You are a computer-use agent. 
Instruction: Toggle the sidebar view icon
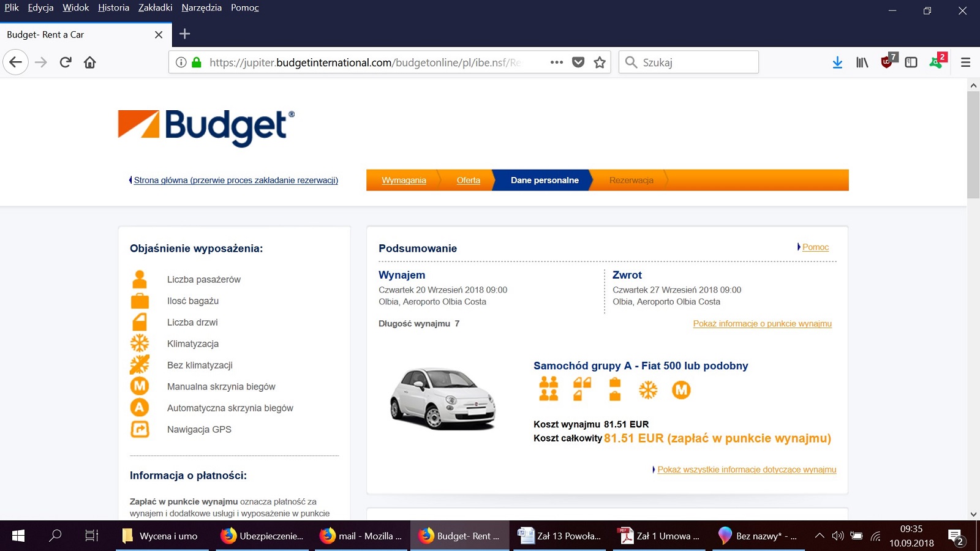(911, 62)
